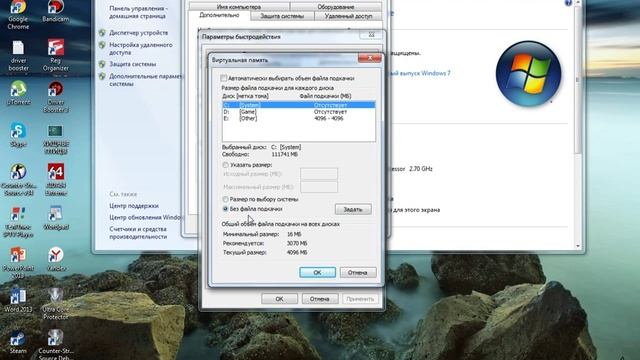Image resolution: width=640 pixels, height=360 pixels.
Task: Click shield icon beside Настройка удаленного доступа
Action: click(x=102, y=45)
